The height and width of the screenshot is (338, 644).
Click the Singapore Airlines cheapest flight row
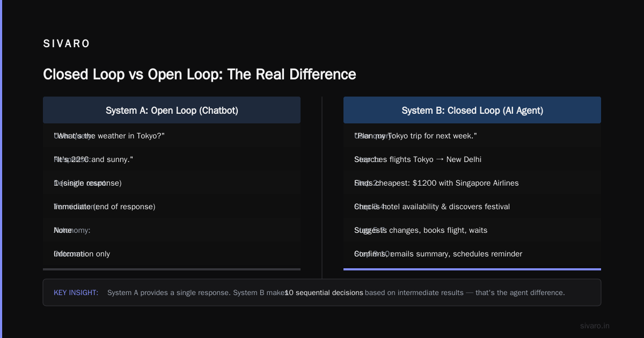point(472,183)
